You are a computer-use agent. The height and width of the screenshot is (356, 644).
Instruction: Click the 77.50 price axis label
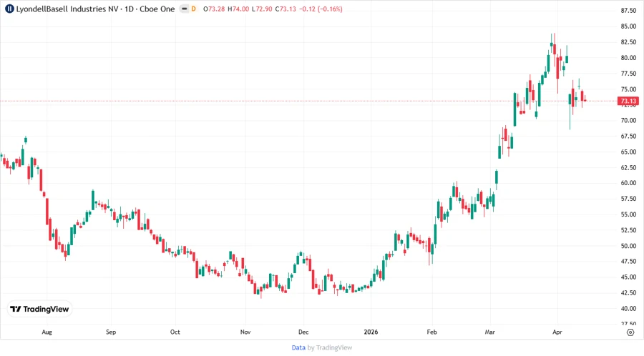(x=628, y=74)
